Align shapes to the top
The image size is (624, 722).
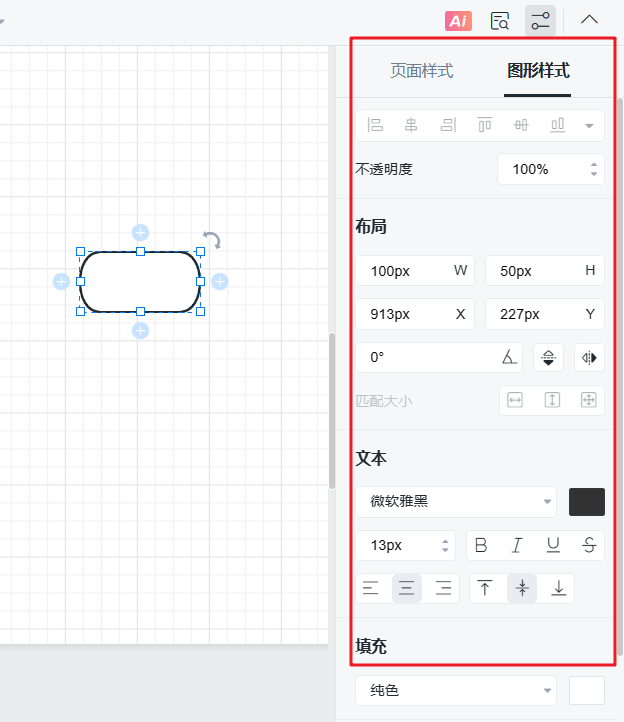click(484, 125)
